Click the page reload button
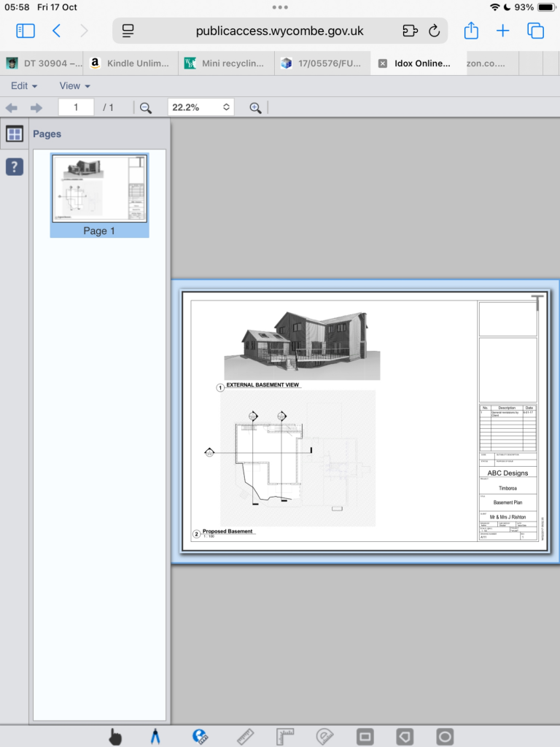Screen dimensions: 560x747 click(435, 31)
